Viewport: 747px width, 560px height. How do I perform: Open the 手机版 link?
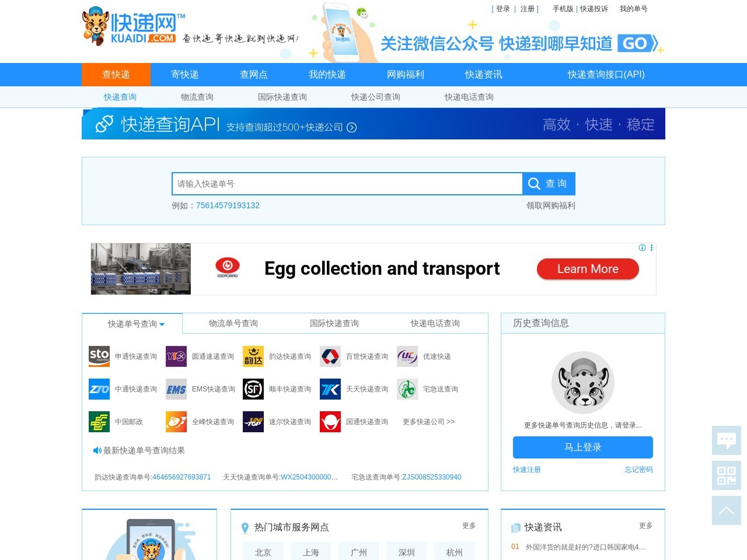click(x=563, y=9)
